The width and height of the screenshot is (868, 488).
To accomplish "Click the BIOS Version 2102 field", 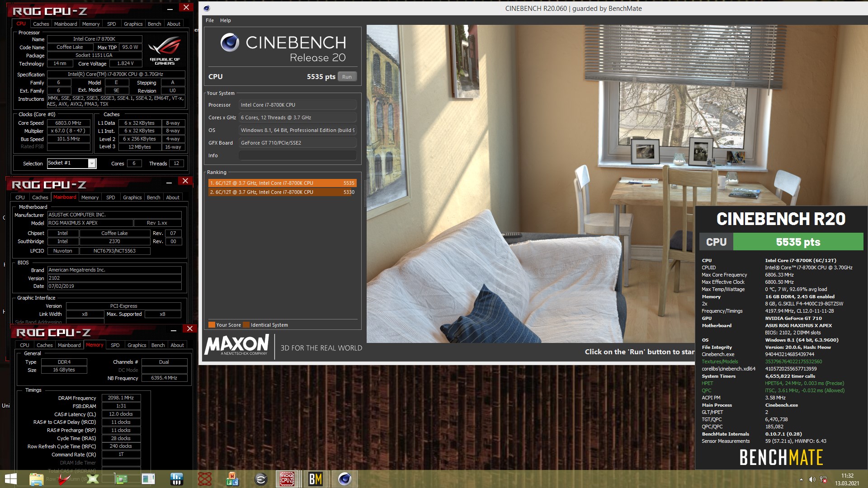I will pyautogui.click(x=114, y=278).
